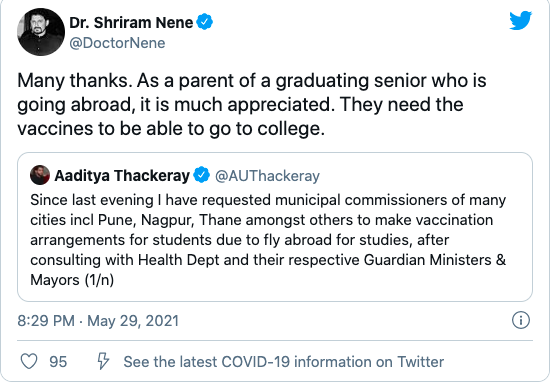Open the Dr. Shriram Nene name link
The height and width of the screenshot is (383, 555).
[131, 23]
